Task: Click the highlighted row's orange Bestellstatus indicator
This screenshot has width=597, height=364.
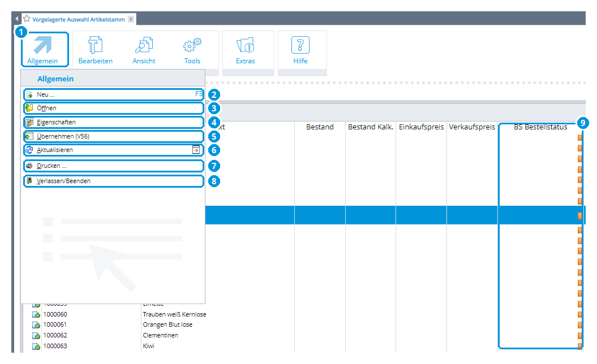Action: 579,216
